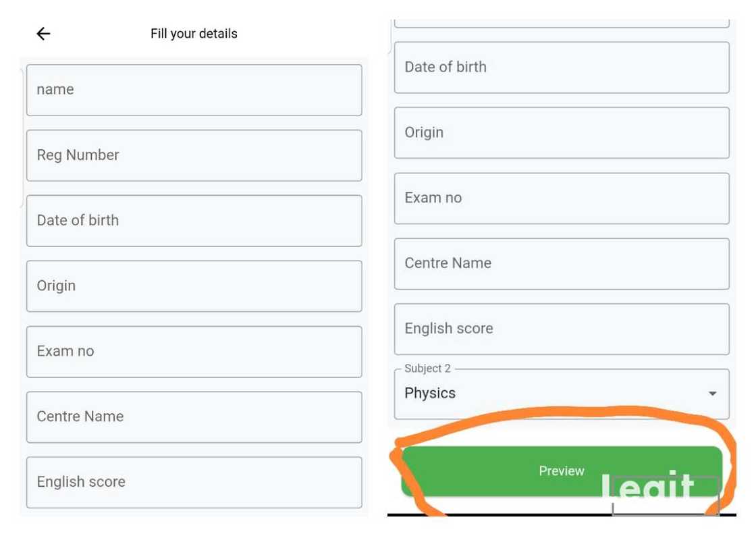Go back using the arrow icon
Screen dimensions: 756x536
[44, 34]
